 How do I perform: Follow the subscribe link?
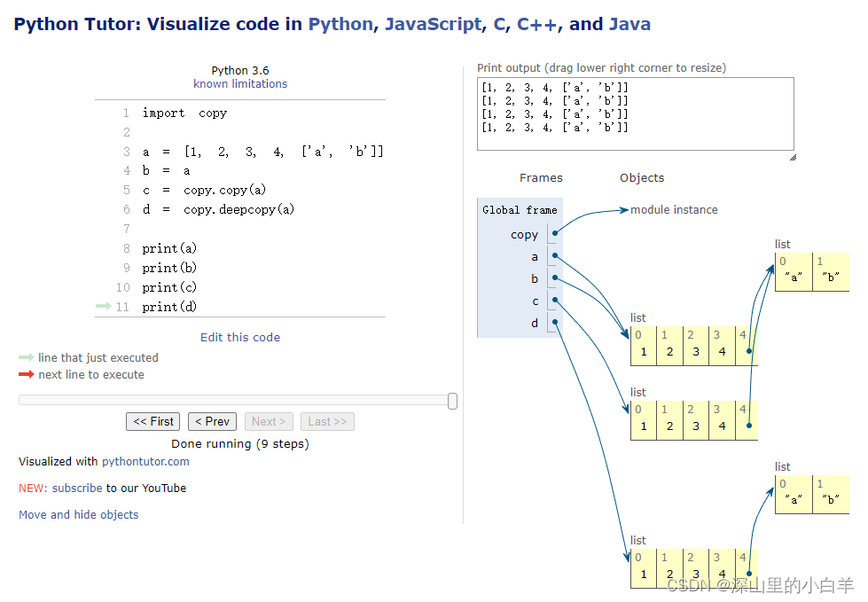tap(77, 488)
